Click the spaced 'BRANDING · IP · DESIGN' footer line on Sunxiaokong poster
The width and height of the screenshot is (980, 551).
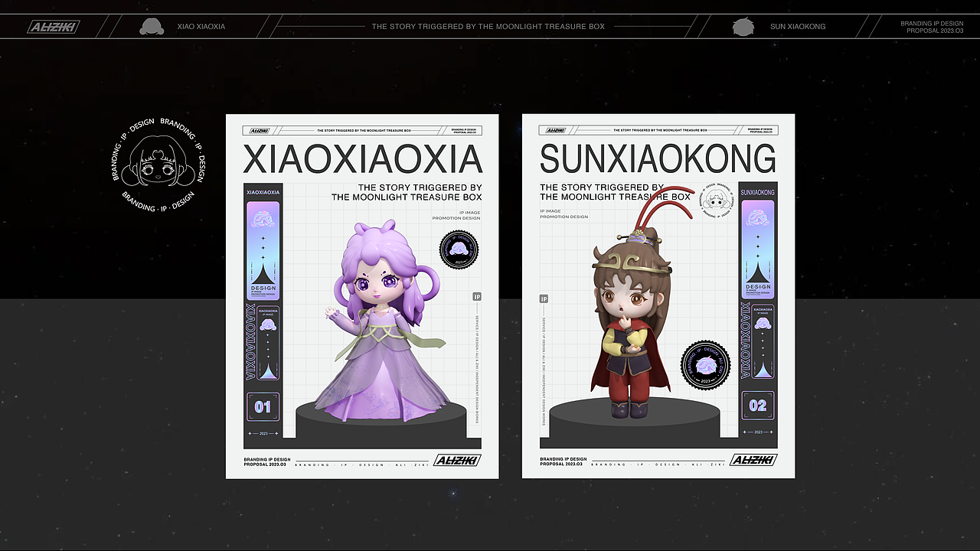658,465
